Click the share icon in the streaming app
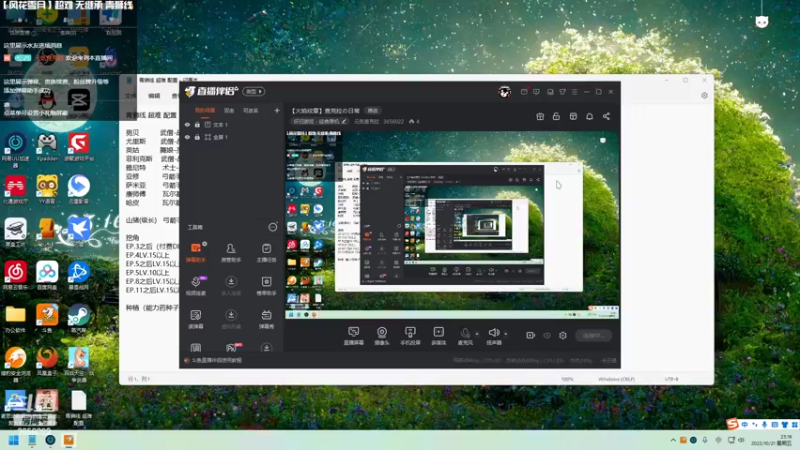Viewport: 800px width, 450px height. pyautogui.click(x=606, y=116)
